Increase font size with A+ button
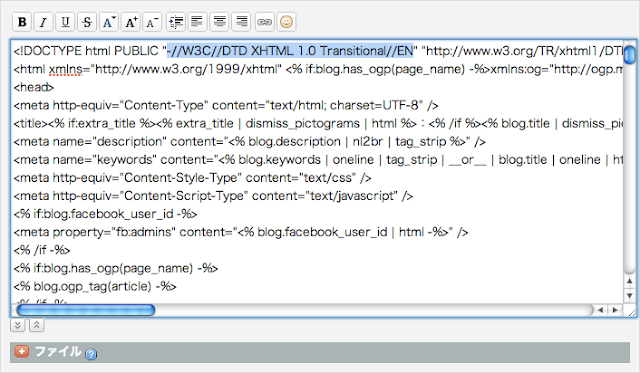The image size is (640, 373). 131,22
